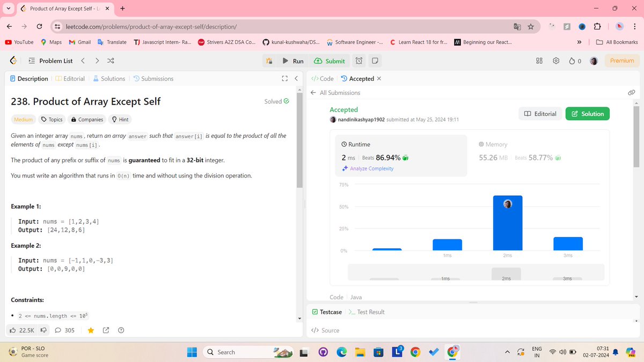
Task: Click Analyze Complexity link
Action: pos(368,168)
